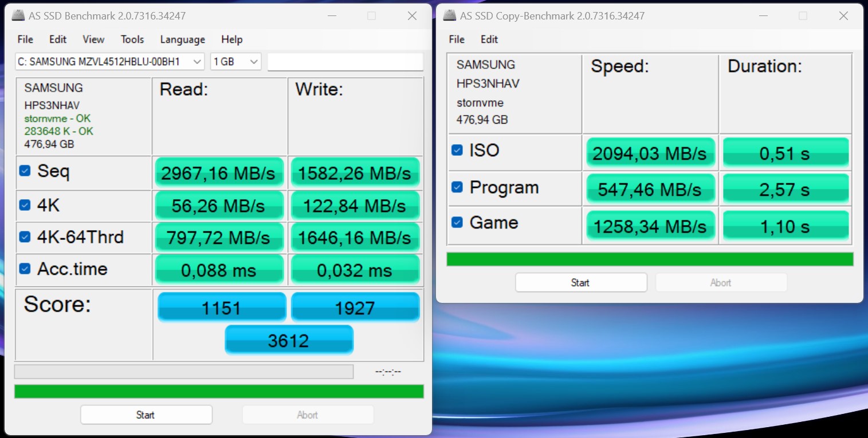The image size is (868, 438).
Task: Toggle the Seq test checkbox
Action: pyautogui.click(x=25, y=170)
